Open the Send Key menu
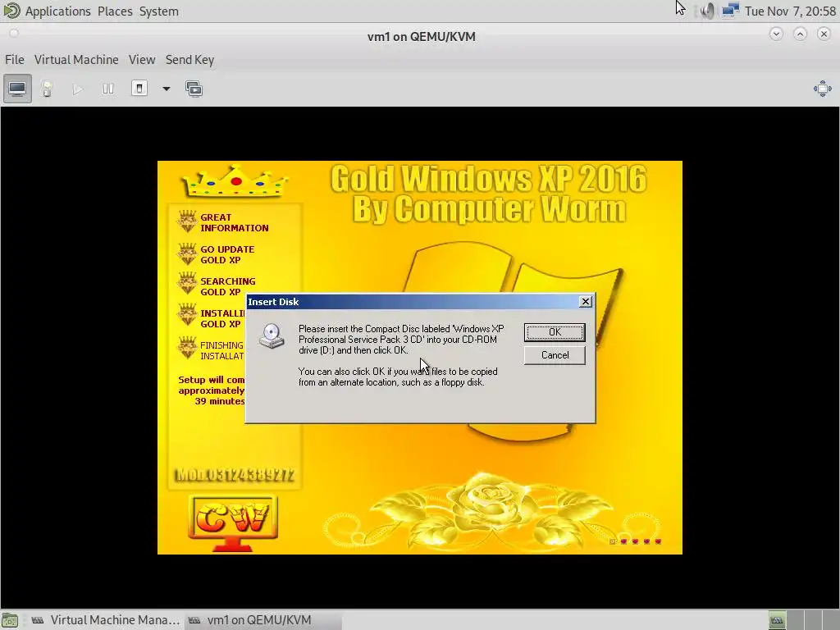This screenshot has height=630, width=840. [x=189, y=59]
